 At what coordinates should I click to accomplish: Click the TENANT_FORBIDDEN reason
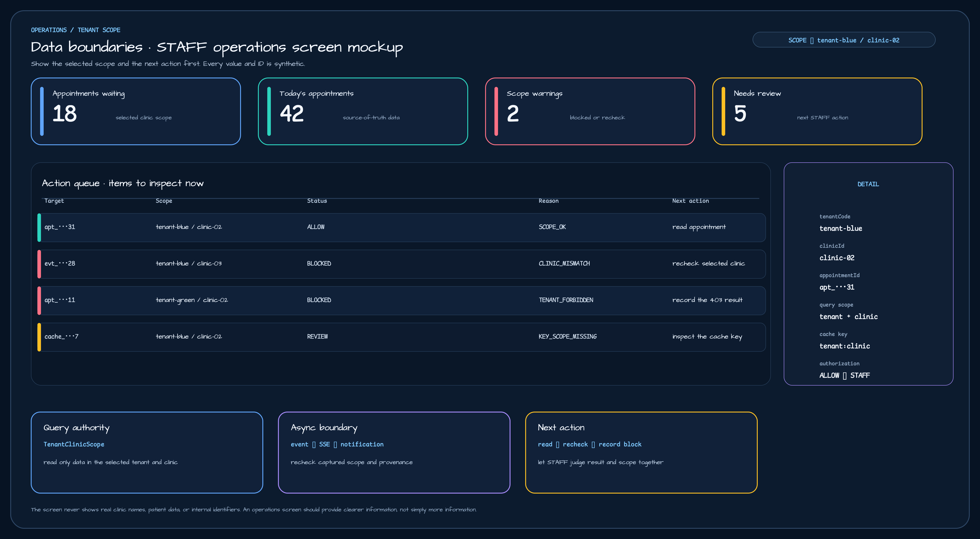[566, 300]
